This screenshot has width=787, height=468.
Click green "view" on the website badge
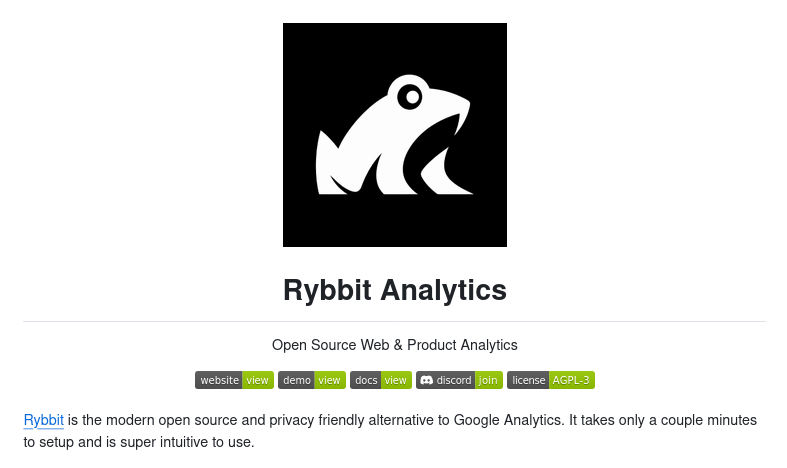[x=258, y=380]
